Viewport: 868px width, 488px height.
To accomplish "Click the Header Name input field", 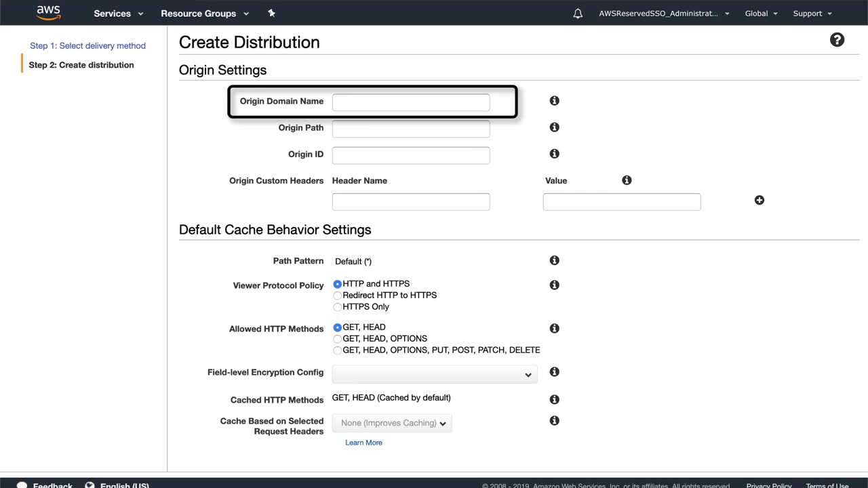I will pyautogui.click(x=410, y=202).
